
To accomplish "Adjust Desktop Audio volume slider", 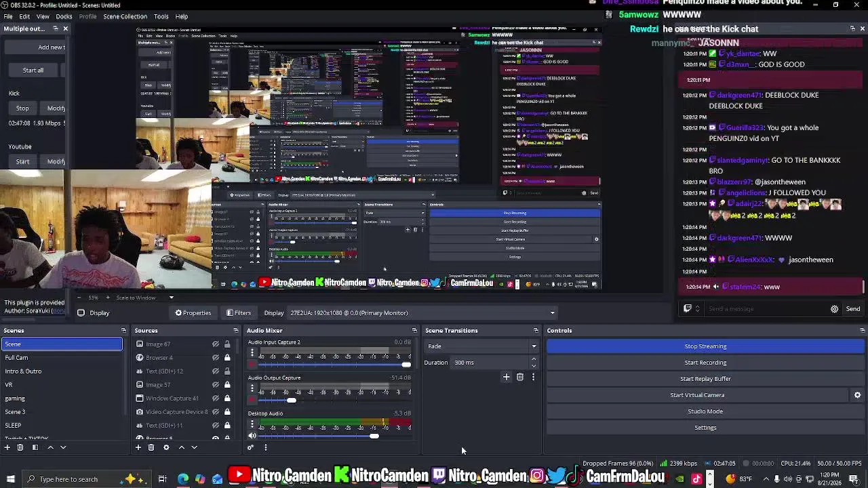I will (335, 436).
